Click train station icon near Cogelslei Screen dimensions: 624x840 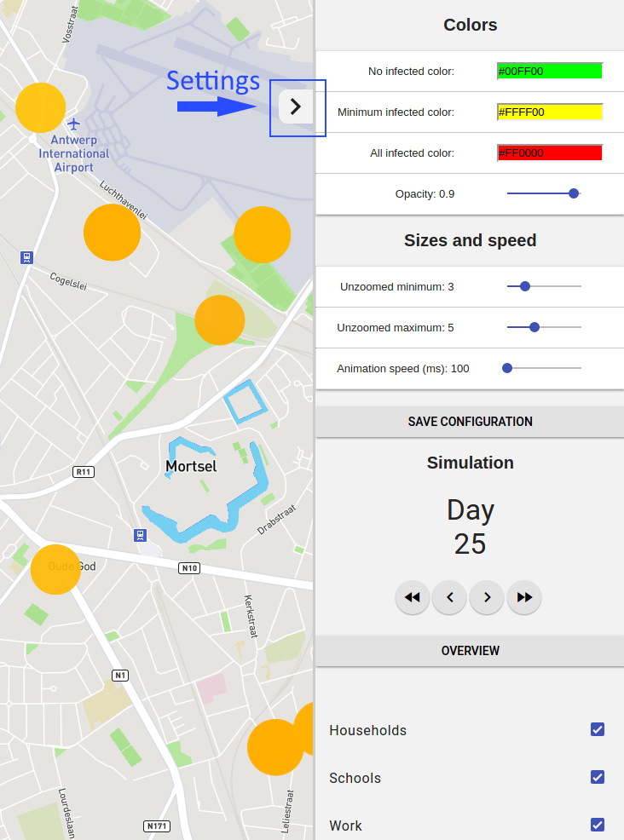(x=26, y=257)
